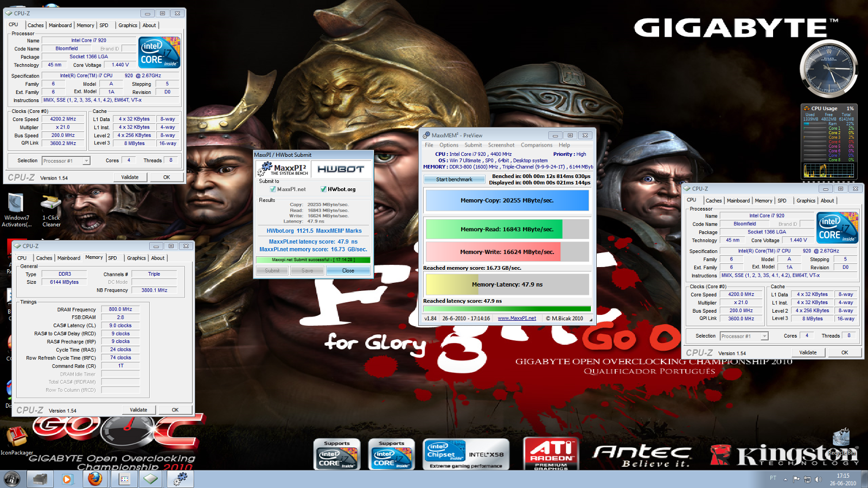Open the File menu in MaxxMEM
This screenshot has width=868, height=488.
click(429, 145)
